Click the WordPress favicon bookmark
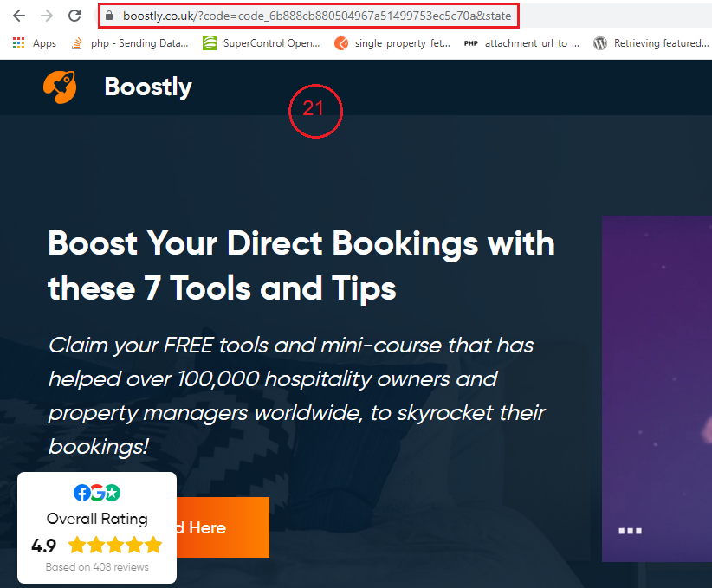This screenshot has height=588, width=712. click(x=600, y=43)
